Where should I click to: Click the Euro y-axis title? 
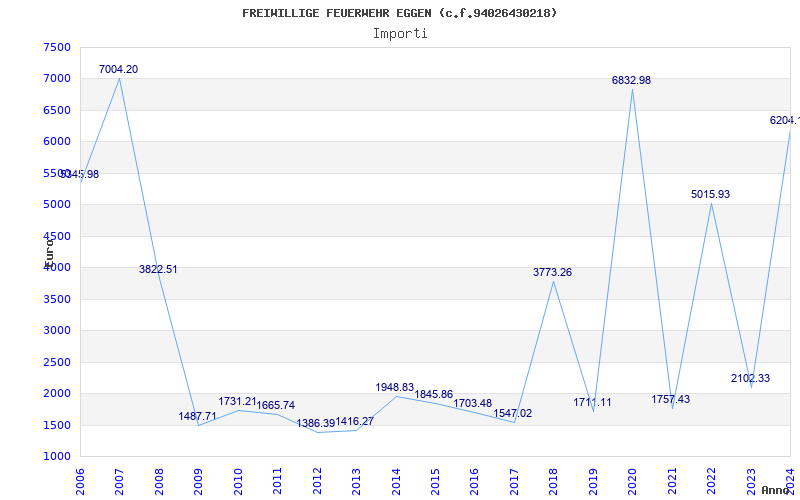coord(49,252)
